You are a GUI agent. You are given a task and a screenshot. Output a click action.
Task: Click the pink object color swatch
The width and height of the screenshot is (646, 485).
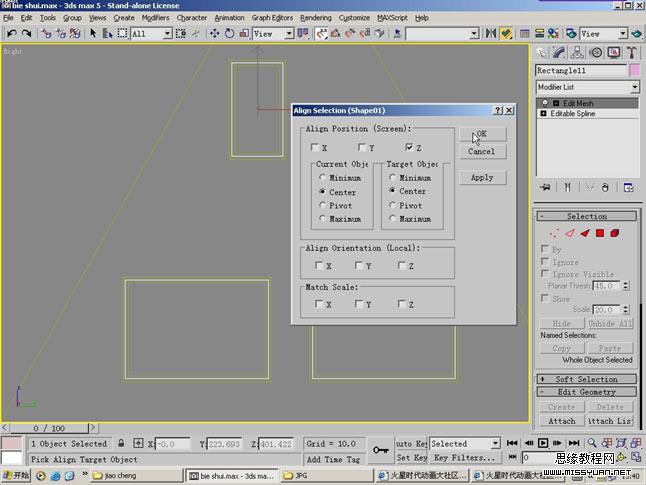[634, 70]
